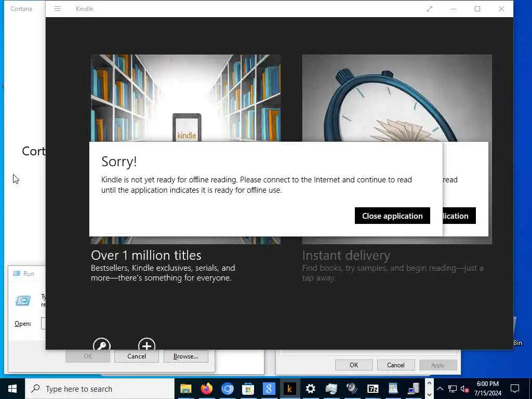Open the blue circle browser taskbar icon

point(228,389)
